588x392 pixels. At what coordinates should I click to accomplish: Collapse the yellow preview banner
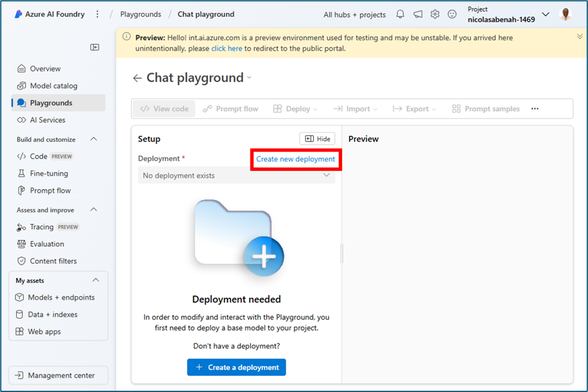point(579,36)
